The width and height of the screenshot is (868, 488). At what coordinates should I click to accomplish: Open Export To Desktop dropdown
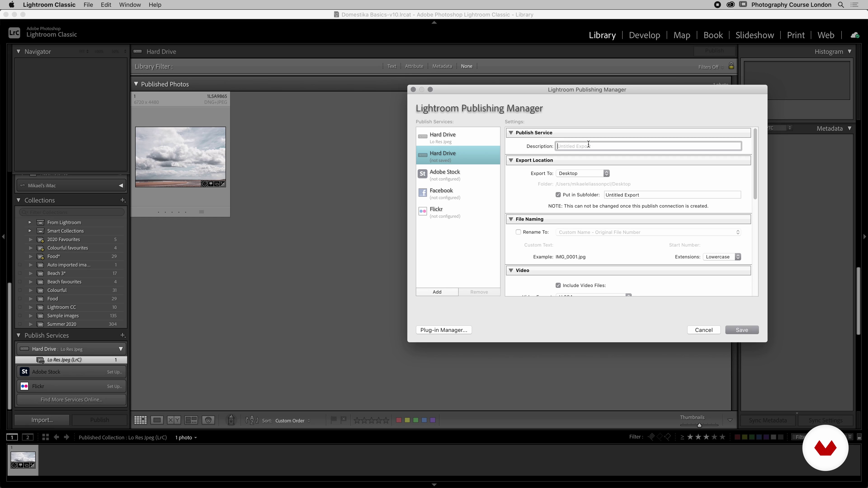583,173
